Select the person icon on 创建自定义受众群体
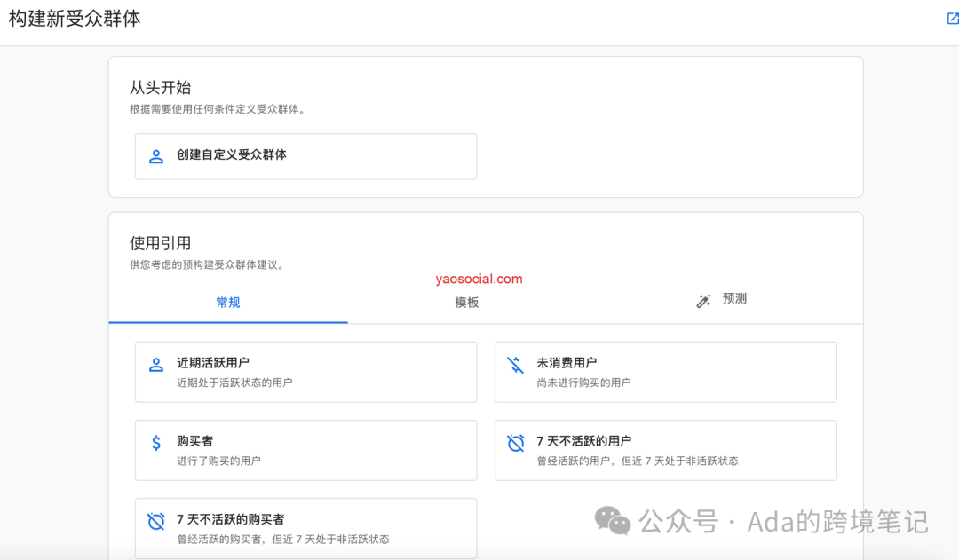Screen dimensions: 959x560 point(155,156)
